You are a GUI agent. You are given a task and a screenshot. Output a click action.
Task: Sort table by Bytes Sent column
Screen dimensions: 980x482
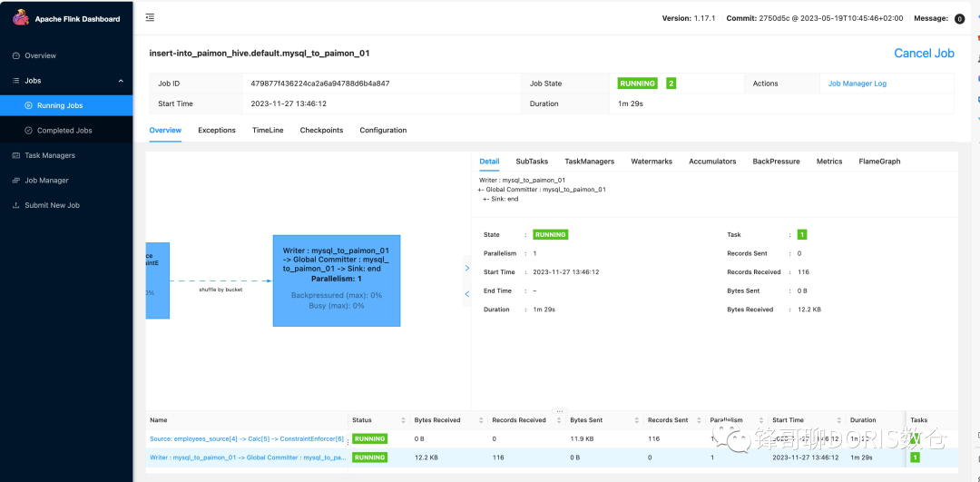(x=637, y=420)
